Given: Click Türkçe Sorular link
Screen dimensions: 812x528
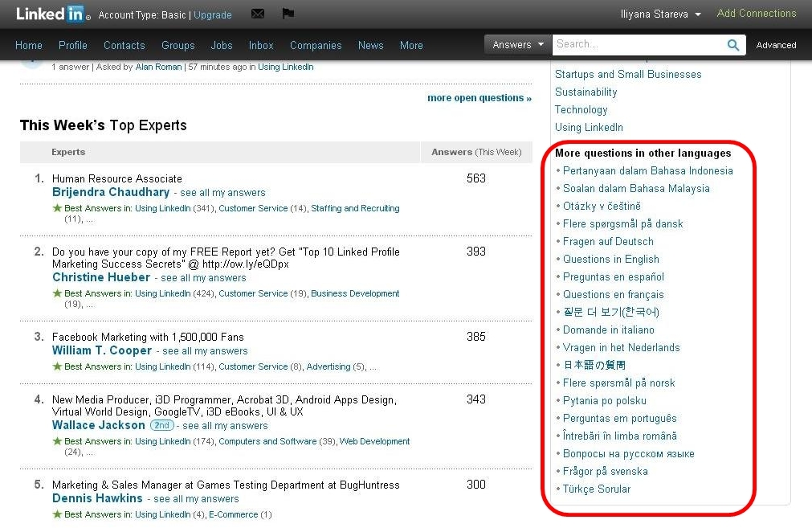Looking at the screenshot, I should click(597, 489).
